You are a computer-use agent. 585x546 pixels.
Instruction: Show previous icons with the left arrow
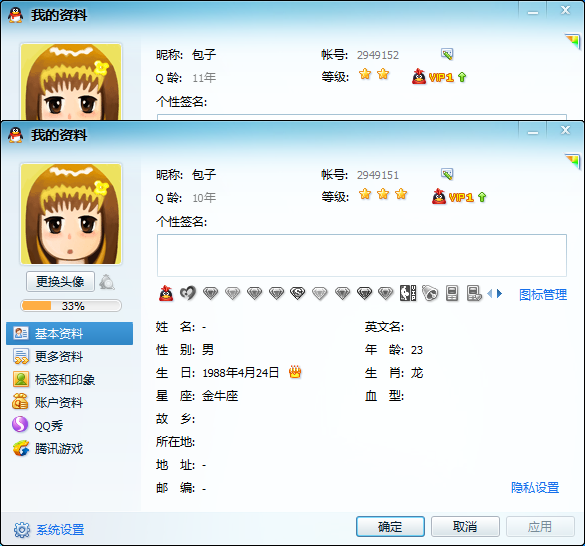(489, 294)
